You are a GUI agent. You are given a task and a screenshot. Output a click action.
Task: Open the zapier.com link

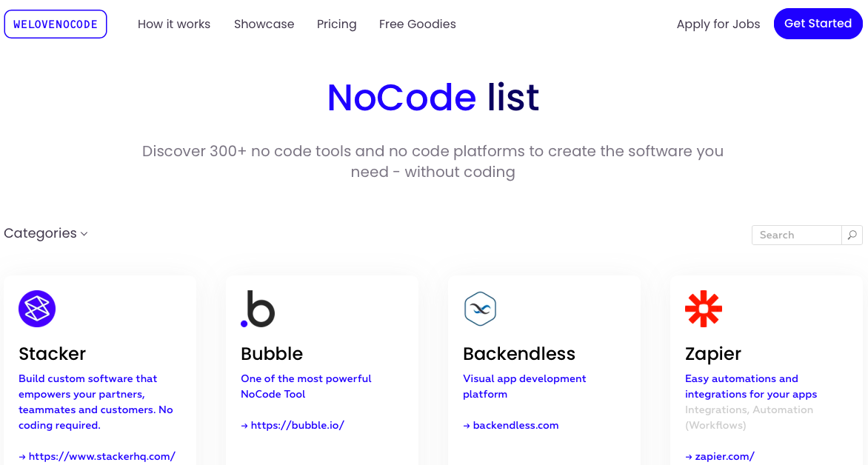(x=720, y=456)
